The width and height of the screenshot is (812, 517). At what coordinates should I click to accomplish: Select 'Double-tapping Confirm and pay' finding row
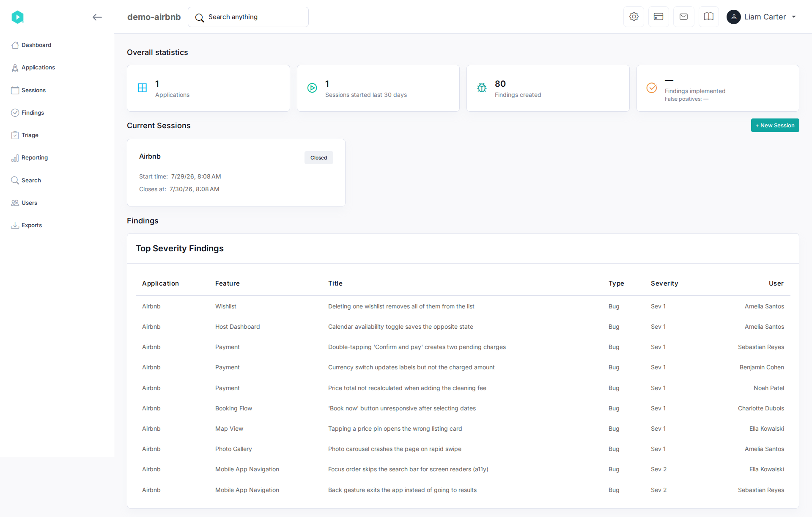(463, 347)
